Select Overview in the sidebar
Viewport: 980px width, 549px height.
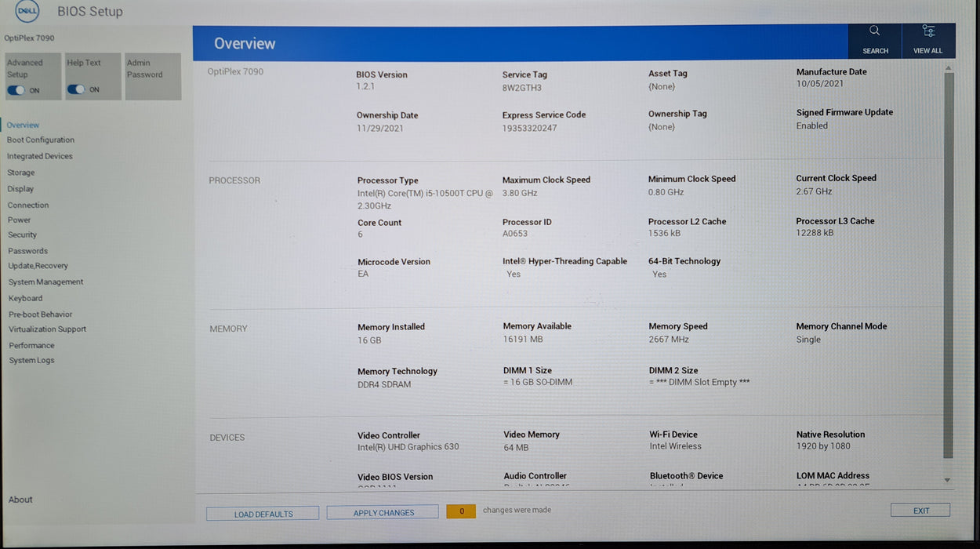(x=24, y=125)
